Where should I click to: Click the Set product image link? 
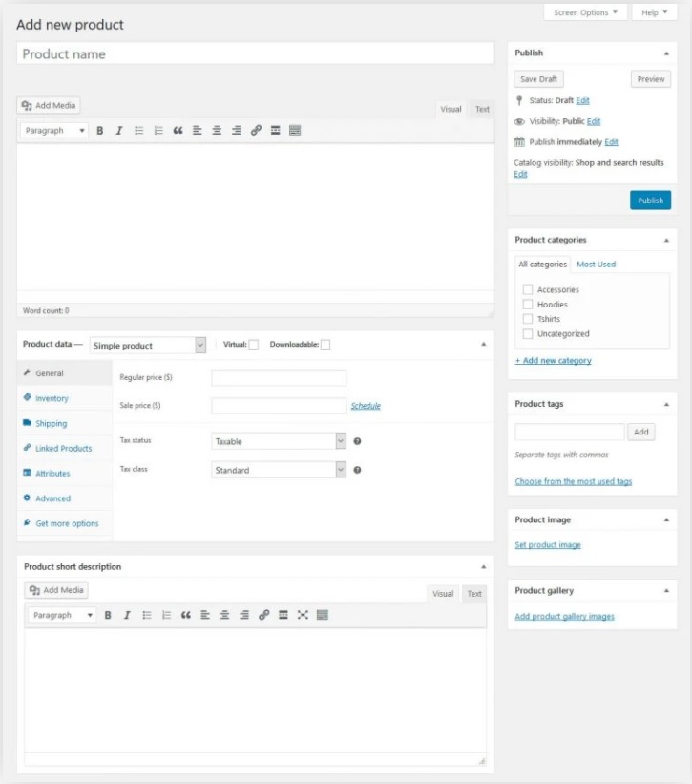(x=548, y=545)
